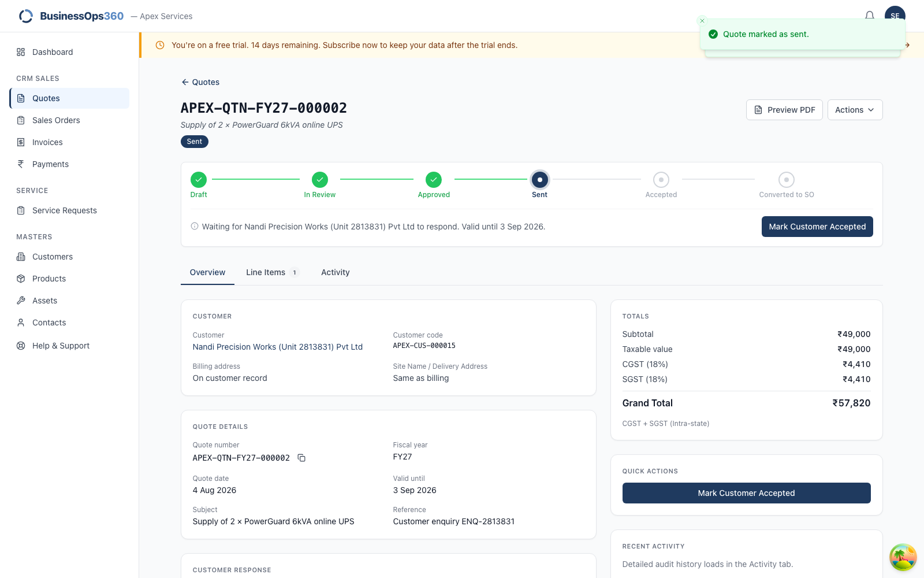Click customer code APEX-CUS-000015
Image resolution: width=924 pixels, height=578 pixels.
424,346
